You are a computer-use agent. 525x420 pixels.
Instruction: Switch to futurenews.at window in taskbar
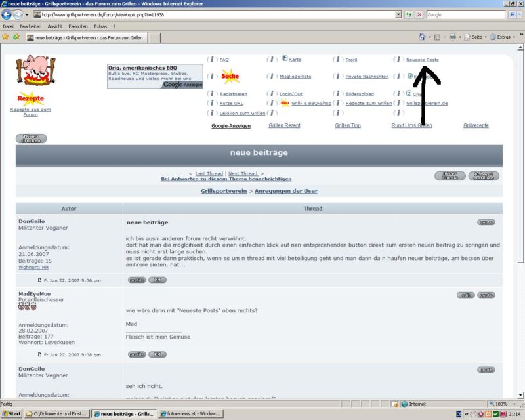point(191,413)
